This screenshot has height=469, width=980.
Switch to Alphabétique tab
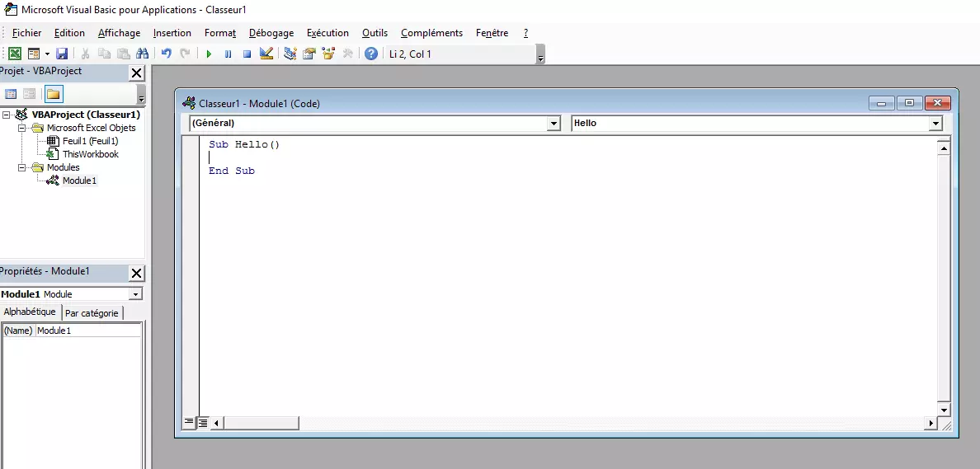[x=30, y=312]
